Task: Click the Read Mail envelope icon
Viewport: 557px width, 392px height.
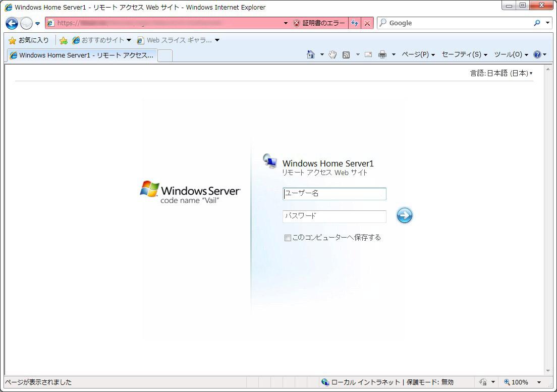Action: (x=368, y=54)
